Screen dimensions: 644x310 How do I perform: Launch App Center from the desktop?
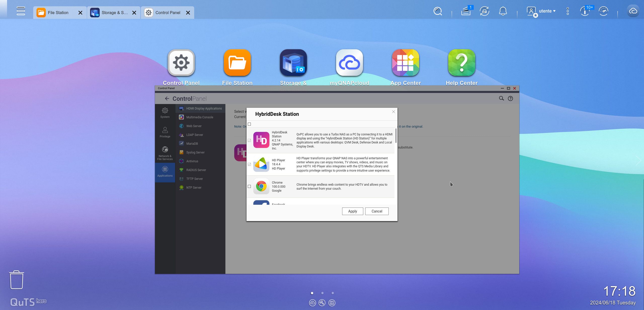406,63
